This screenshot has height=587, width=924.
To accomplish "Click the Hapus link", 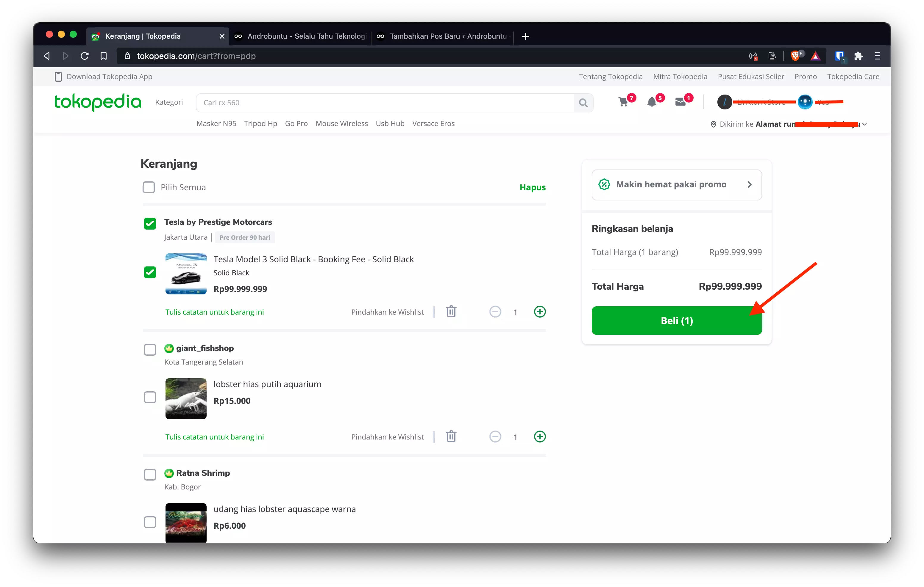I will (x=532, y=187).
